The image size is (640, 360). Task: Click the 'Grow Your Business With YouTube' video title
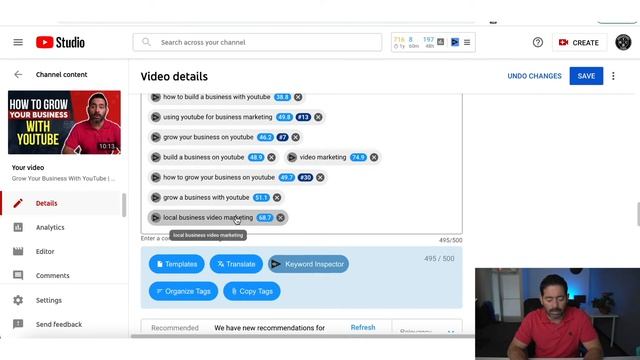(x=63, y=178)
